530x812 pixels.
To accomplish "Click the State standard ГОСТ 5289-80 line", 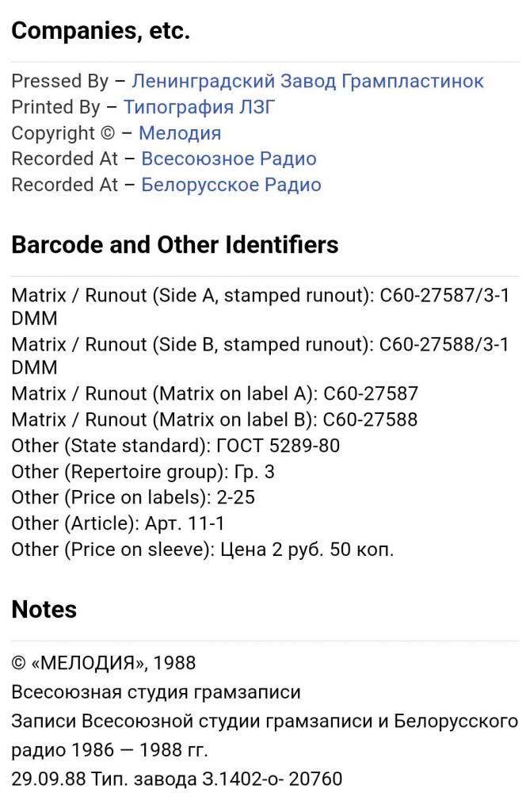I will (x=175, y=446).
